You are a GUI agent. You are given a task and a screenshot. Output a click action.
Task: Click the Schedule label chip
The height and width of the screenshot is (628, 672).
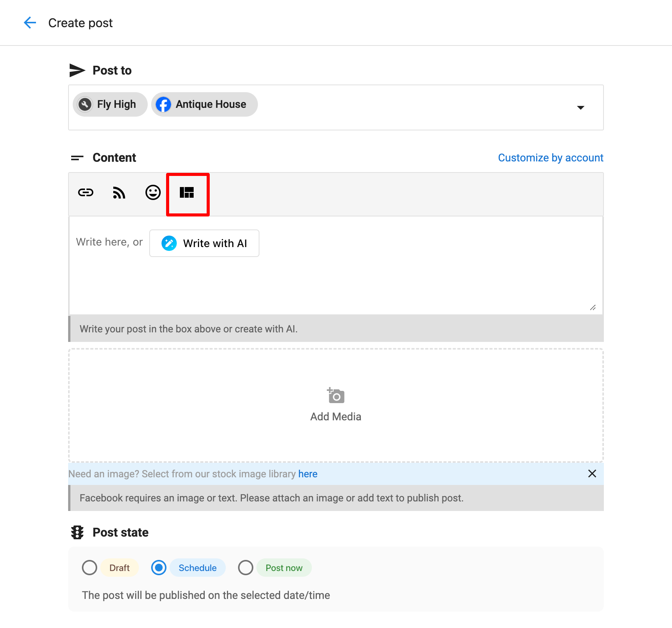tap(197, 568)
